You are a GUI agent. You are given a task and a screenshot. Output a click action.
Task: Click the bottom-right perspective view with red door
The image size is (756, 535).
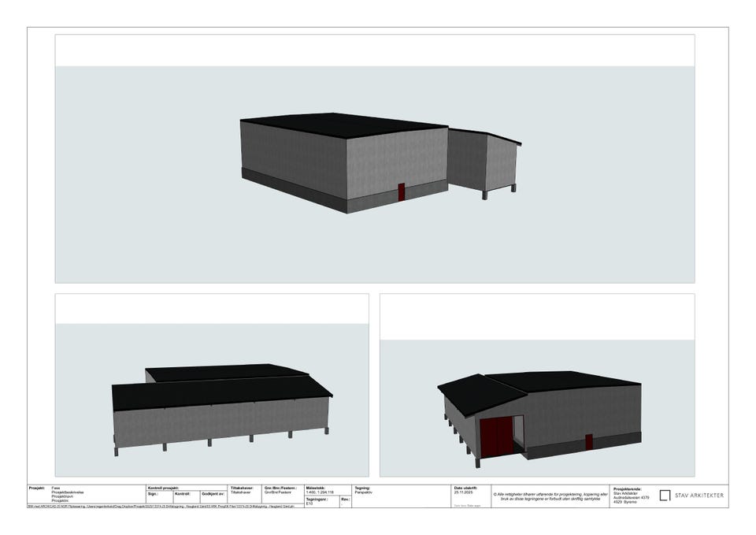pyautogui.click(x=537, y=385)
